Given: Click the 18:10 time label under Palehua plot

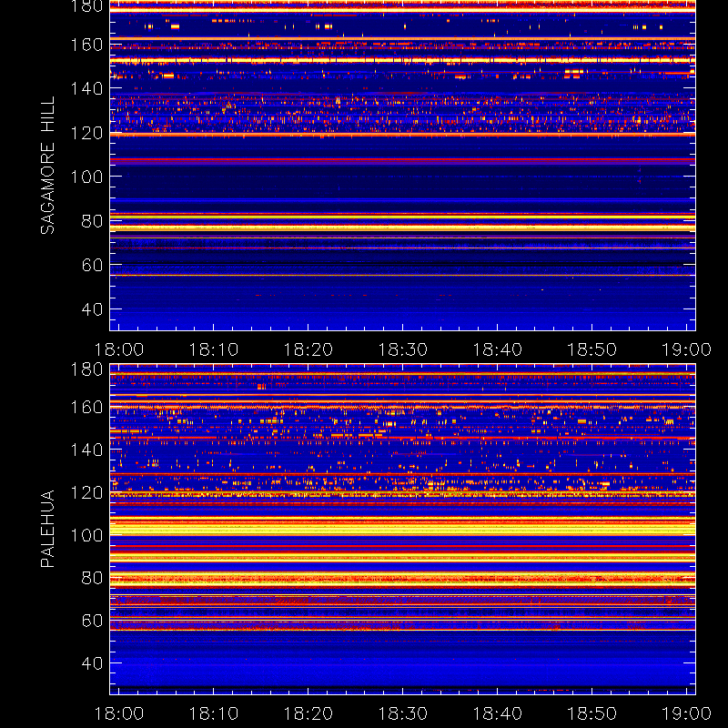Looking at the screenshot, I should pyautogui.click(x=214, y=713).
